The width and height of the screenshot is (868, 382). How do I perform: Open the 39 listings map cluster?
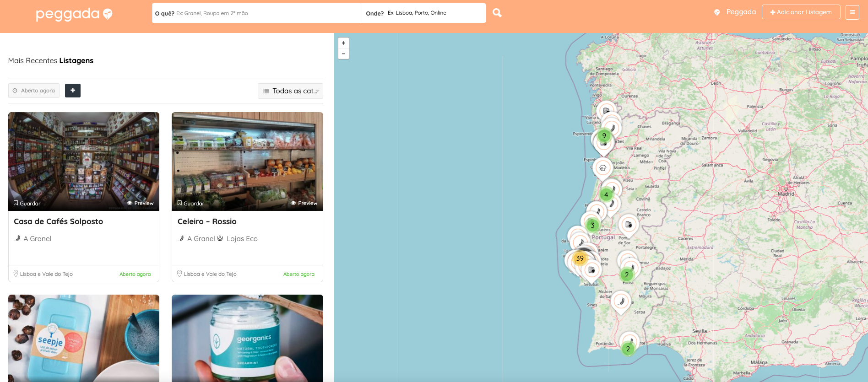pos(580,258)
